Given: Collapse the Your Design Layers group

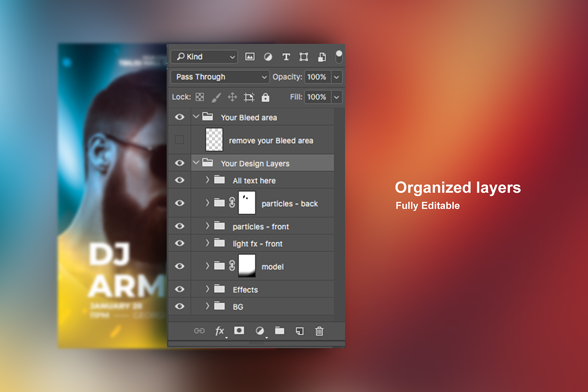Looking at the screenshot, I should tap(196, 163).
